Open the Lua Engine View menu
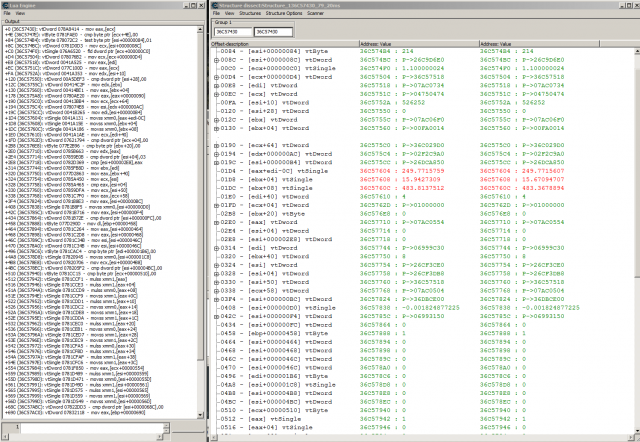This screenshot has height=442, width=640. [21, 11]
